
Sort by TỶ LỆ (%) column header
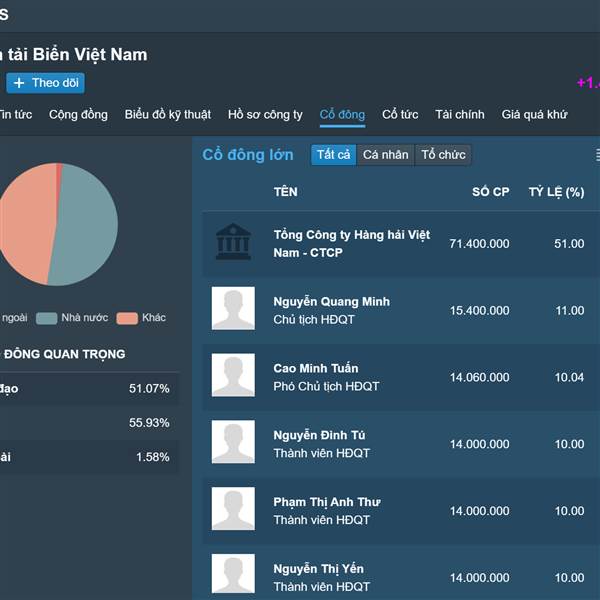click(x=556, y=192)
